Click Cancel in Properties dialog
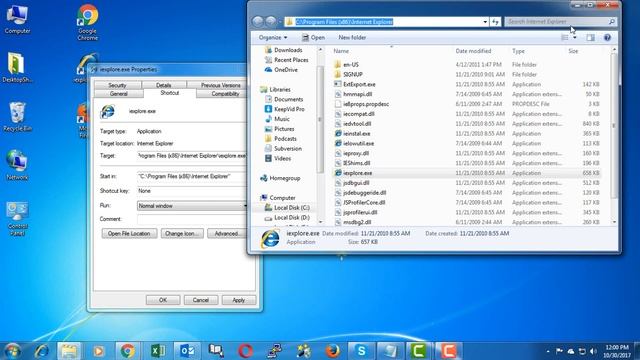 (201, 300)
